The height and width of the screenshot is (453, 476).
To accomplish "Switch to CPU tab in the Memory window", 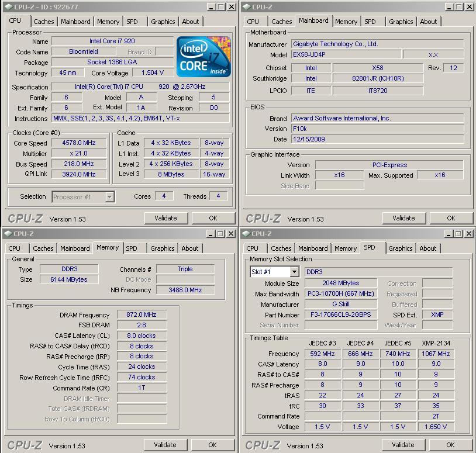I will (x=14, y=248).
